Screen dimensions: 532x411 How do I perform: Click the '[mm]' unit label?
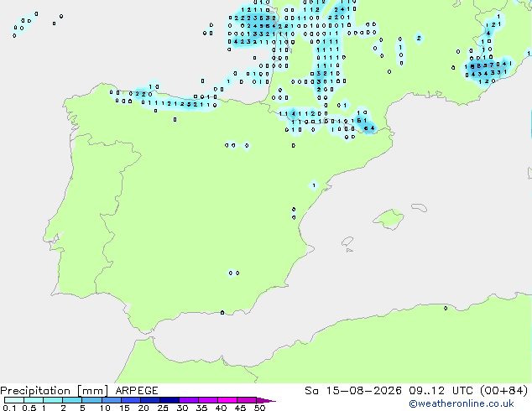click(93, 391)
